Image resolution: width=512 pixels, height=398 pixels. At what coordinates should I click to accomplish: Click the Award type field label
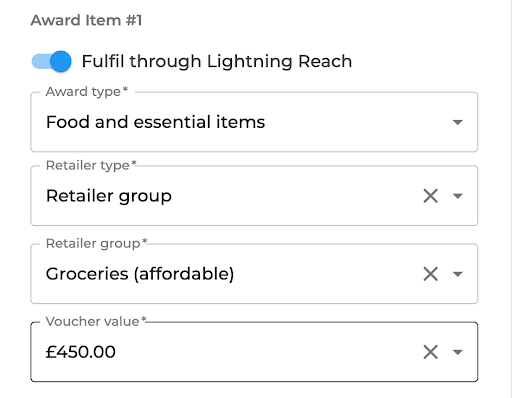click(87, 92)
